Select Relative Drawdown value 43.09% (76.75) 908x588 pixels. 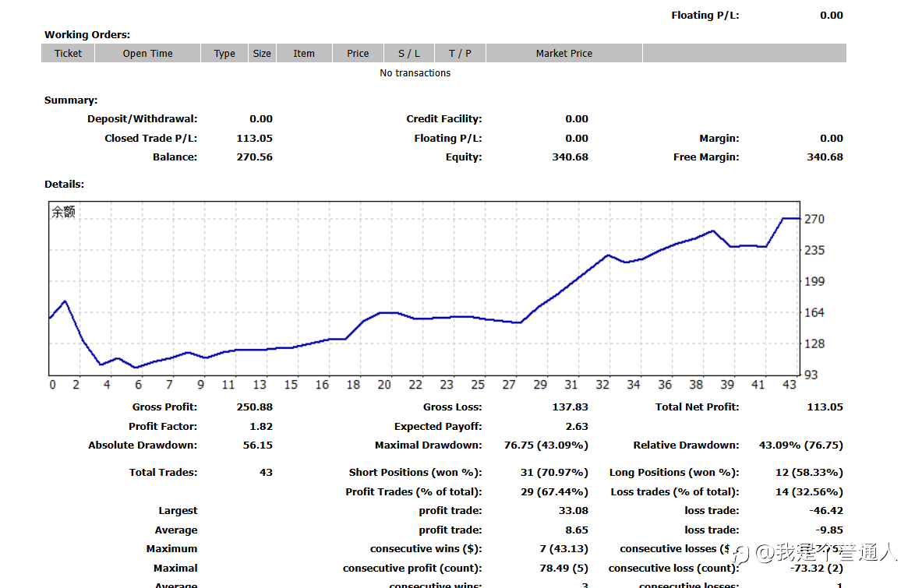[x=801, y=445]
